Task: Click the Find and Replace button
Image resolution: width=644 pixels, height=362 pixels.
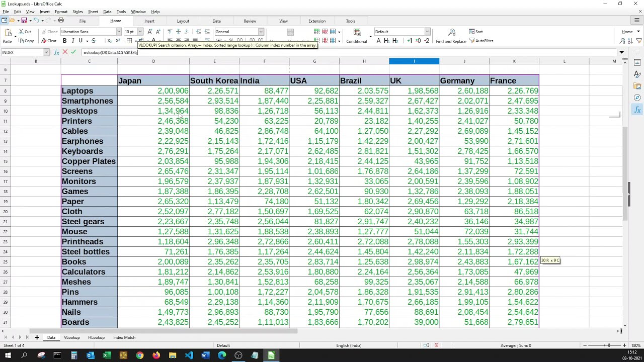Action: pos(451,36)
